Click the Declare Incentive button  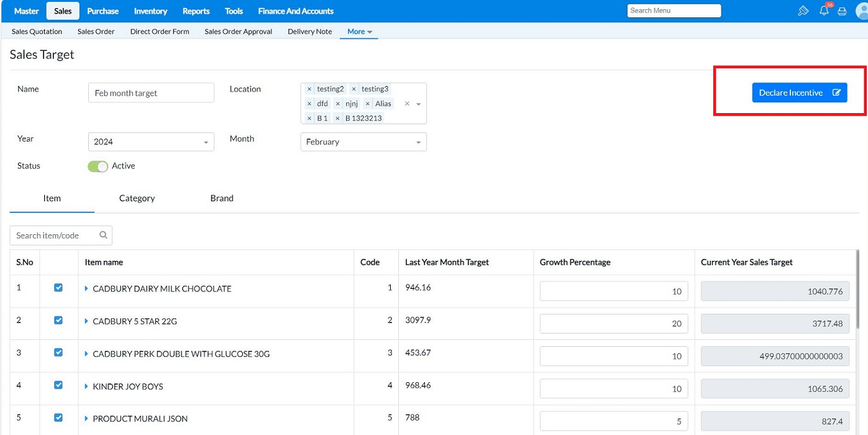click(x=799, y=93)
